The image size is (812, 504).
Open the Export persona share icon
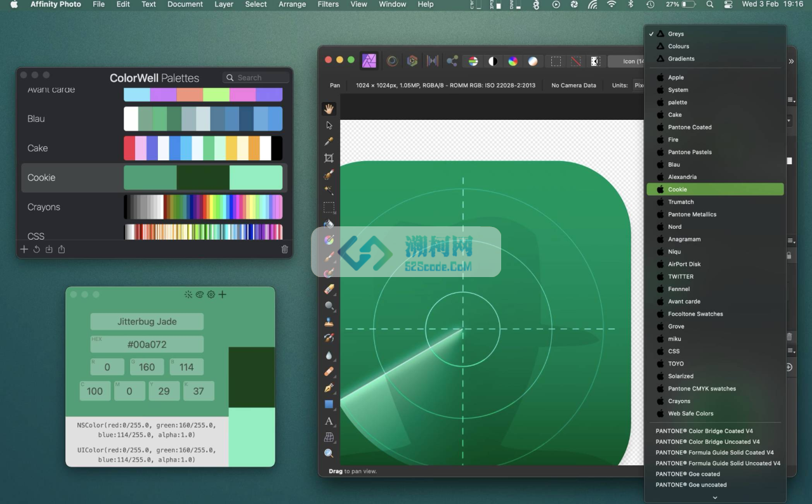click(452, 61)
